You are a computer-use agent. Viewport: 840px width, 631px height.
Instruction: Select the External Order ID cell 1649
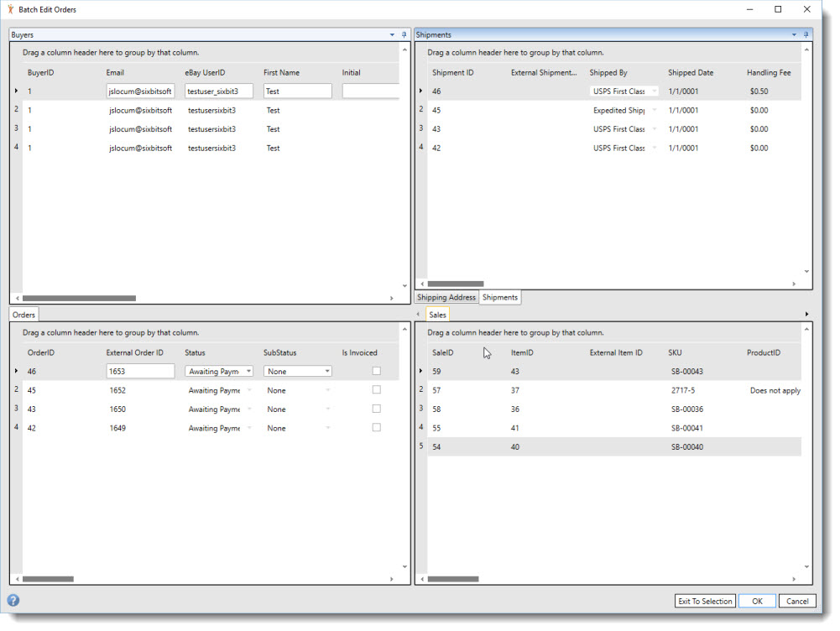117,428
